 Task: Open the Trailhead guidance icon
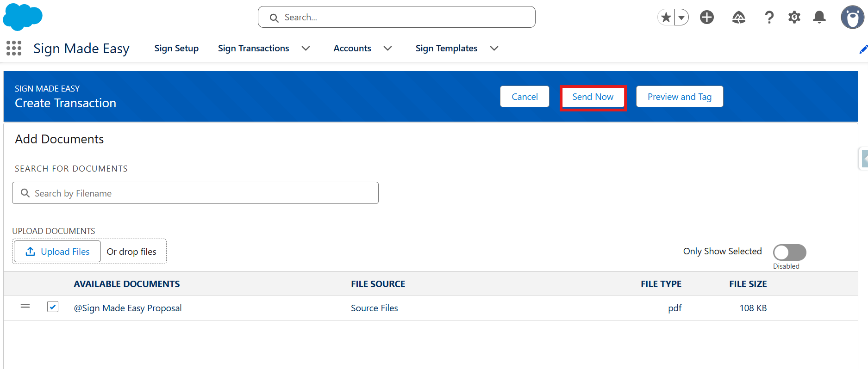point(738,18)
